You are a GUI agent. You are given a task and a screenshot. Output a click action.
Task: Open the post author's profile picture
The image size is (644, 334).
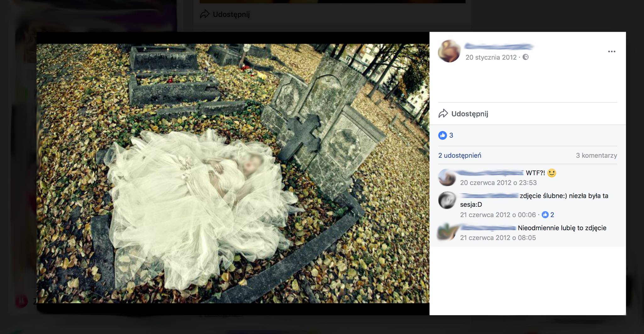pos(449,51)
